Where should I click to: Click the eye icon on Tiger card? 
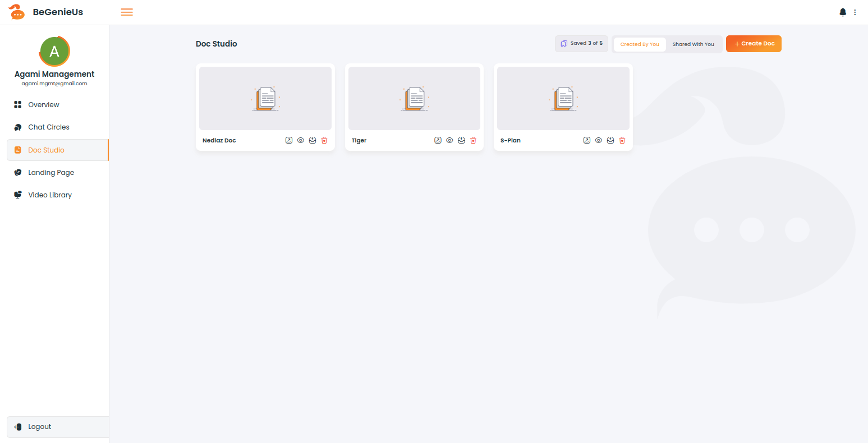[x=449, y=140]
